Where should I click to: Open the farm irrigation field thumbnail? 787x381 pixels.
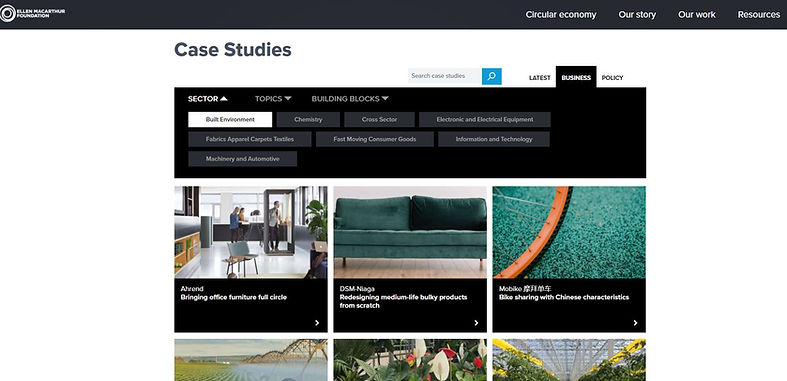250,360
